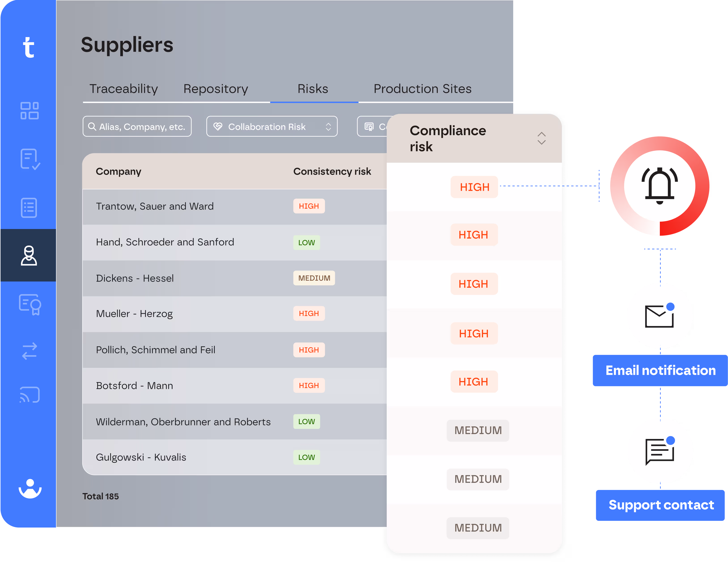
Task: Click the Alias, Company search field
Action: [137, 126]
